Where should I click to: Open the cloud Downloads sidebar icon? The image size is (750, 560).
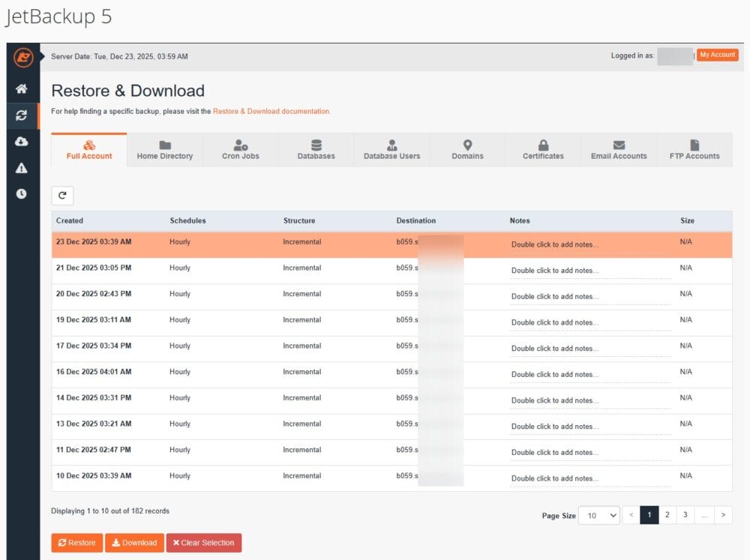click(22, 142)
